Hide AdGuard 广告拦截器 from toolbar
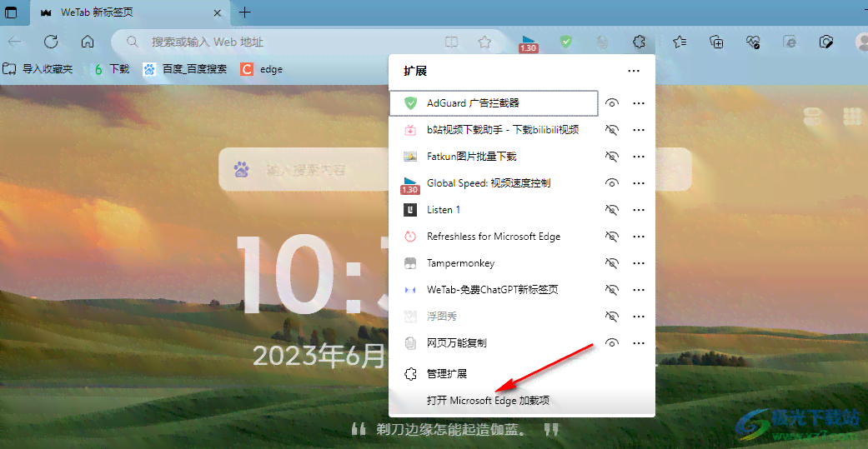 click(612, 102)
